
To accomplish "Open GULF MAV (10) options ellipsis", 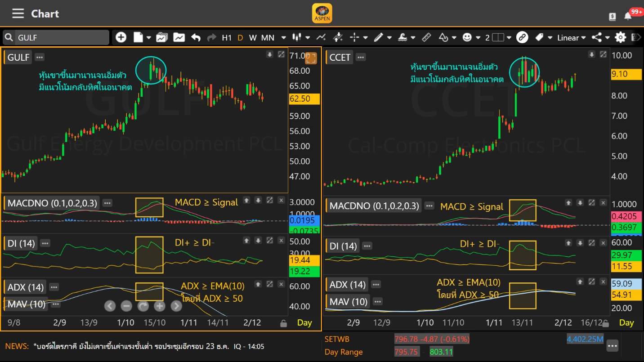I will coord(55,304).
